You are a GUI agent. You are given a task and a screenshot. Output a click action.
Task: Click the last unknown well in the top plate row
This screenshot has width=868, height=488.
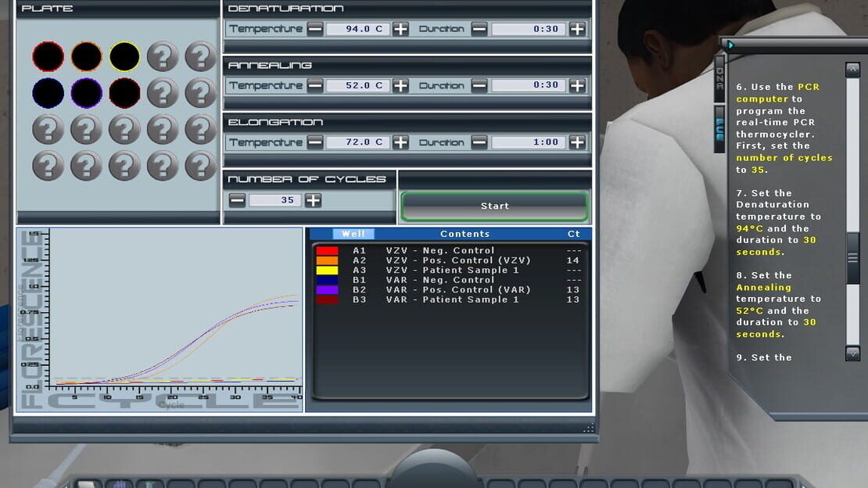tap(200, 56)
